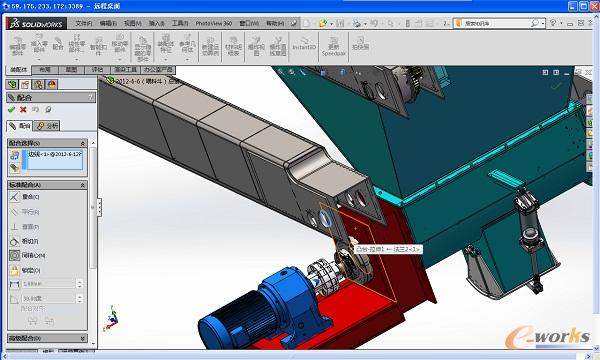
Task: Cancel the mate with red X
Action: (23, 109)
